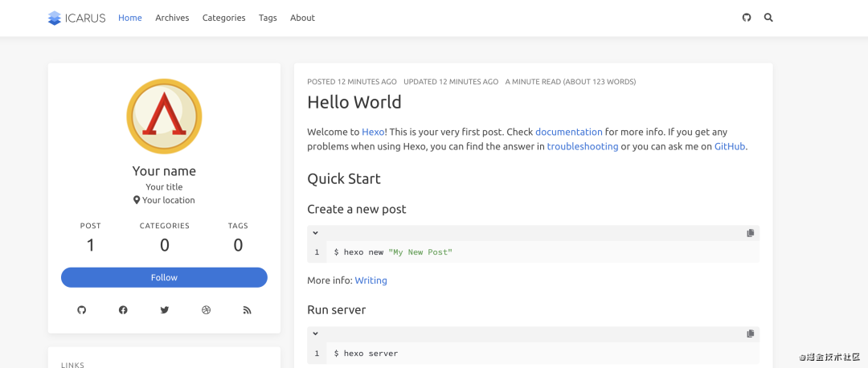Open About page
This screenshot has width=868, height=368.
(302, 18)
